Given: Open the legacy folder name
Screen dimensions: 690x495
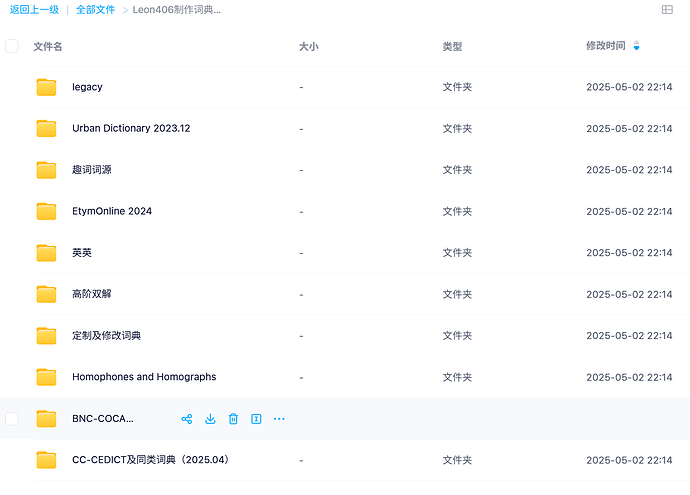Looking at the screenshot, I should 87,87.
